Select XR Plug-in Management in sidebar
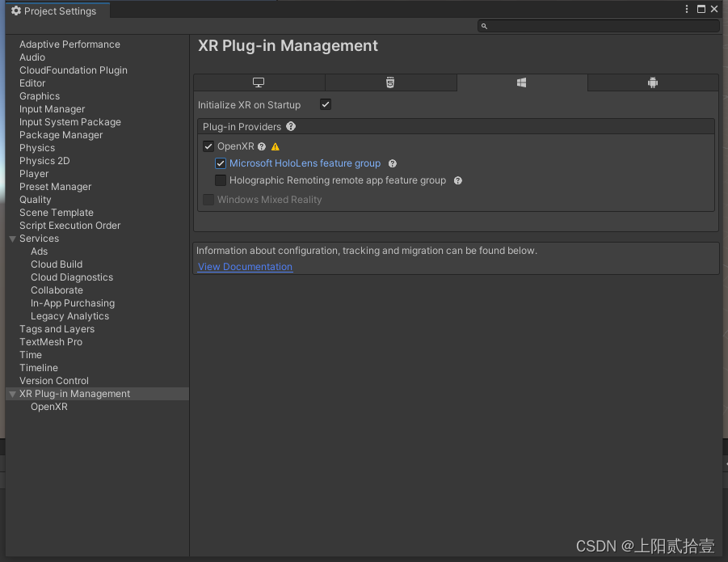Viewport: 728px width, 562px height. click(75, 394)
